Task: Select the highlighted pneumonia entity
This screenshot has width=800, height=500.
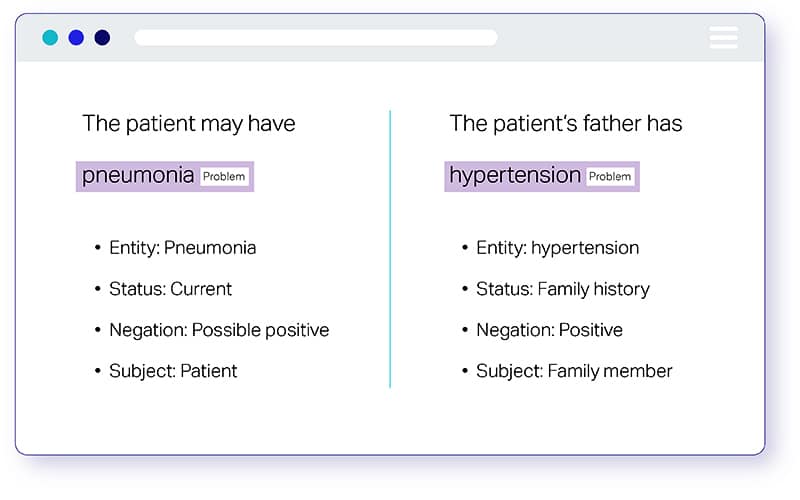Action: (x=165, y=177)
